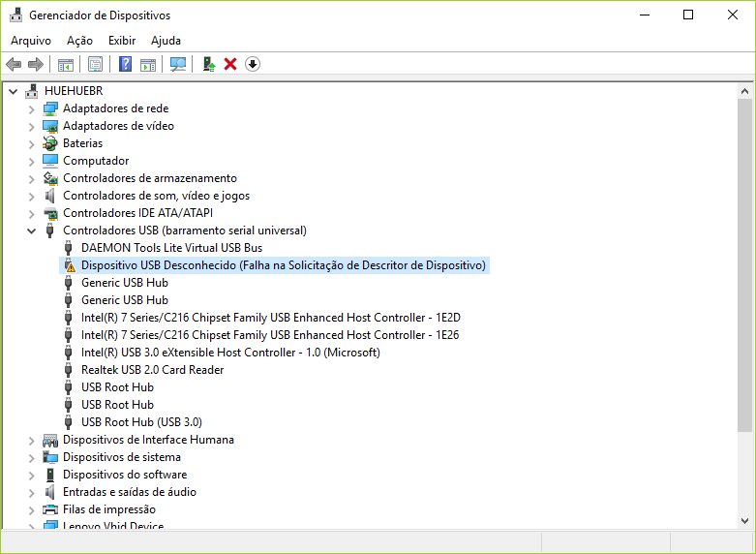
Task: Expand Controladores IDE ATA/ATAPI category
Action: click(x=32, y=213)
